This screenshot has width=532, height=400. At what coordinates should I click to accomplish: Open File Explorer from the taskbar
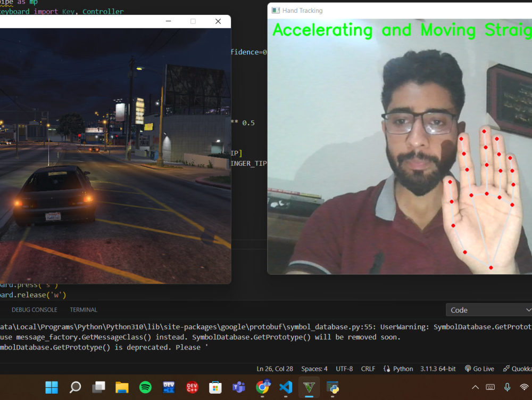coord(122,387)
